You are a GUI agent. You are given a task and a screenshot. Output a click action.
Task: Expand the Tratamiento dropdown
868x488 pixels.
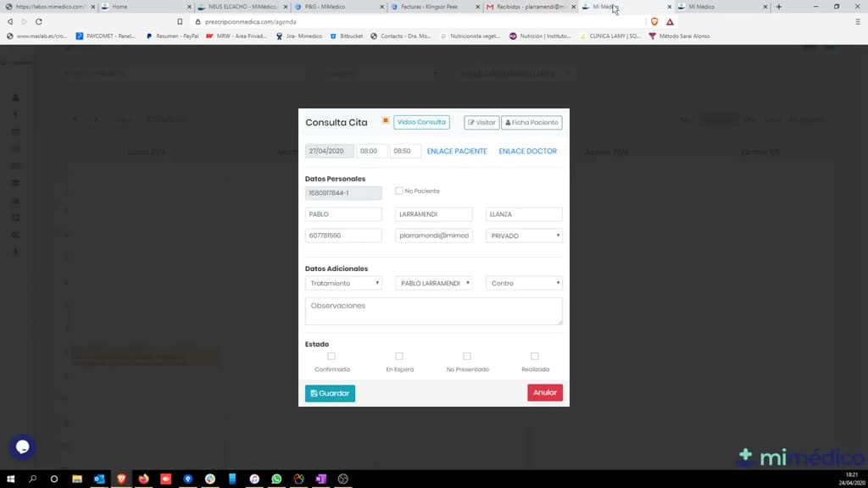click(x=343, y=283)
